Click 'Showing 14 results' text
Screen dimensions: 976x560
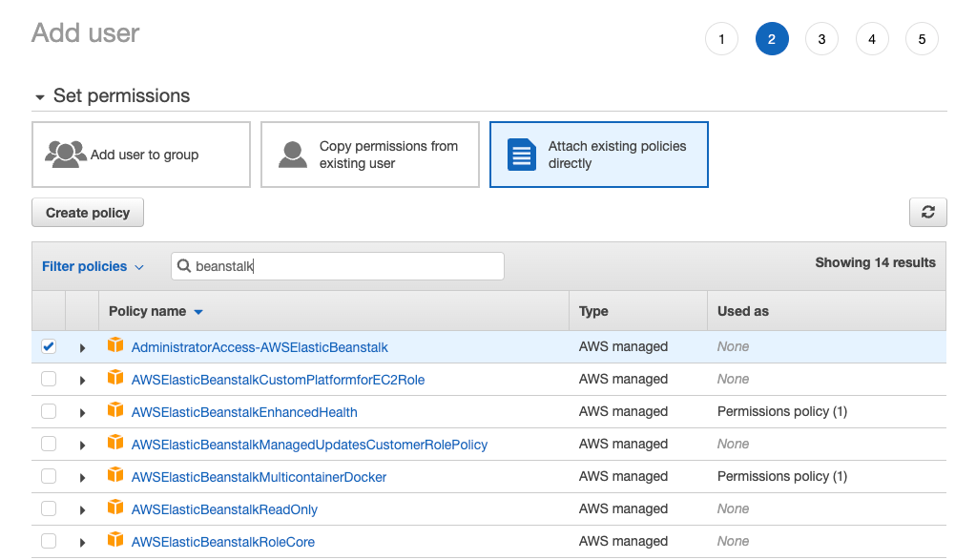(x=875, y=262)
